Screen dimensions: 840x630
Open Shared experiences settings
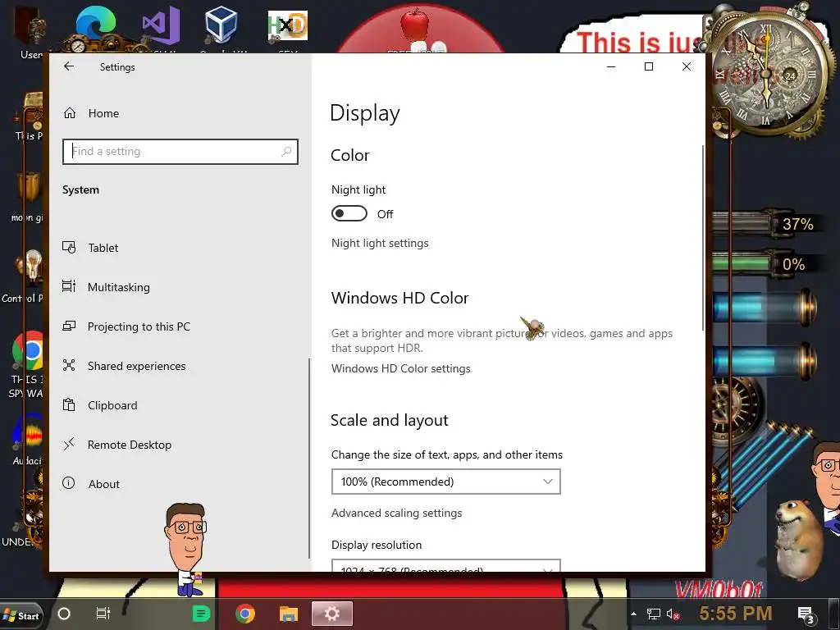click(136, 366)
